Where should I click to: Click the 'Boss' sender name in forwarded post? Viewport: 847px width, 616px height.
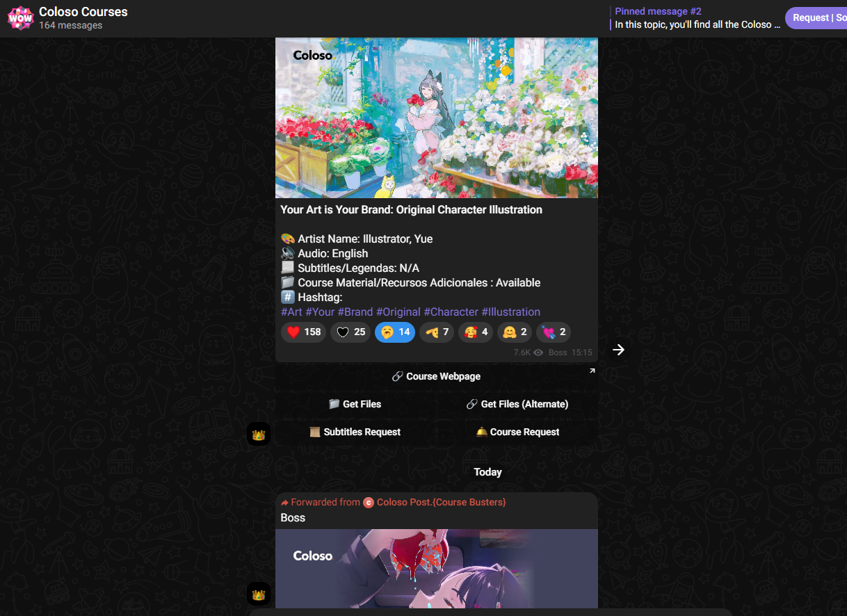[293, 518]
